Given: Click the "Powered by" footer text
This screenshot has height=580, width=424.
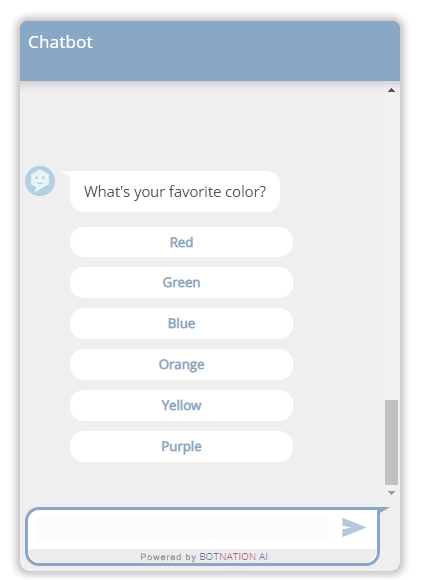Looking at the screenshot, I should point(168,557).
